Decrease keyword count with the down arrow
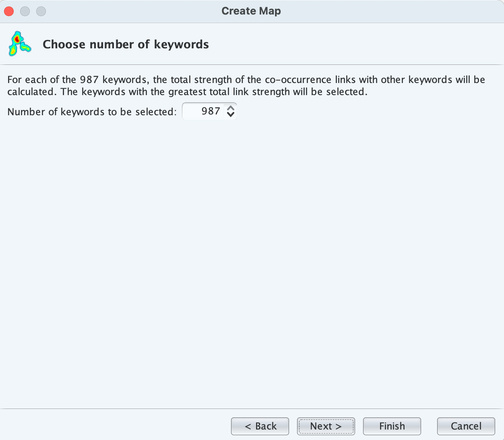 tap(231, 114)
